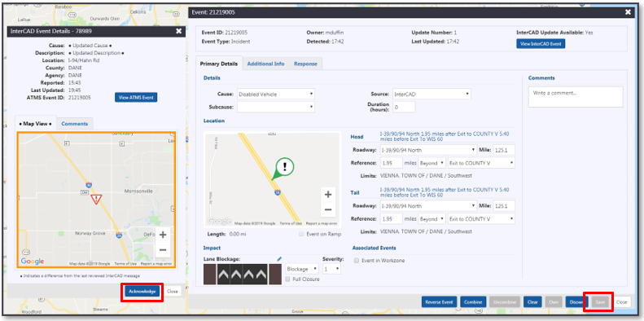Image resolution: width=644 pixels, height=321 pixels.
Task: Click the Own button
Action: 554,302
